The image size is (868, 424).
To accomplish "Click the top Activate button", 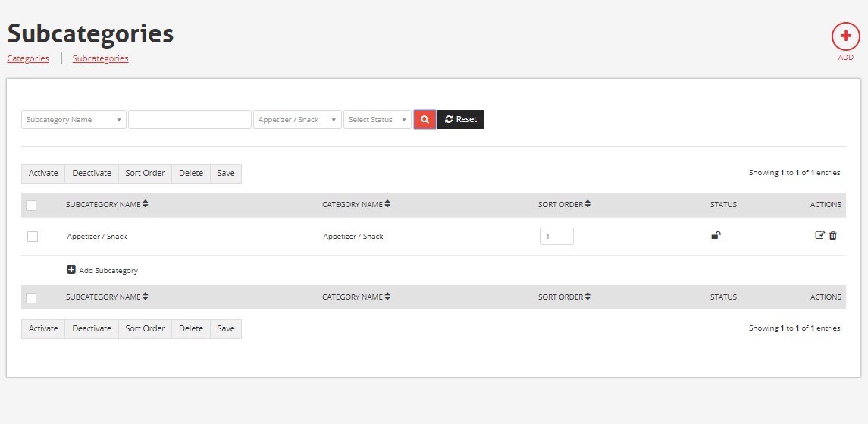I will coord(43,173).
